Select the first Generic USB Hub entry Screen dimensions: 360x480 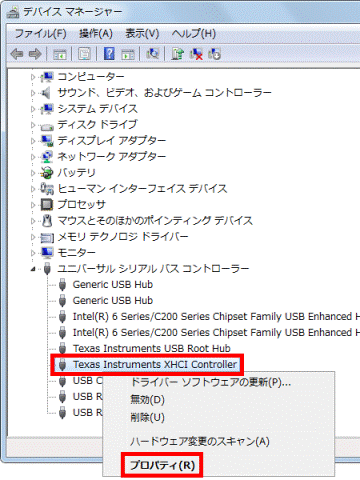pos(113,285)
